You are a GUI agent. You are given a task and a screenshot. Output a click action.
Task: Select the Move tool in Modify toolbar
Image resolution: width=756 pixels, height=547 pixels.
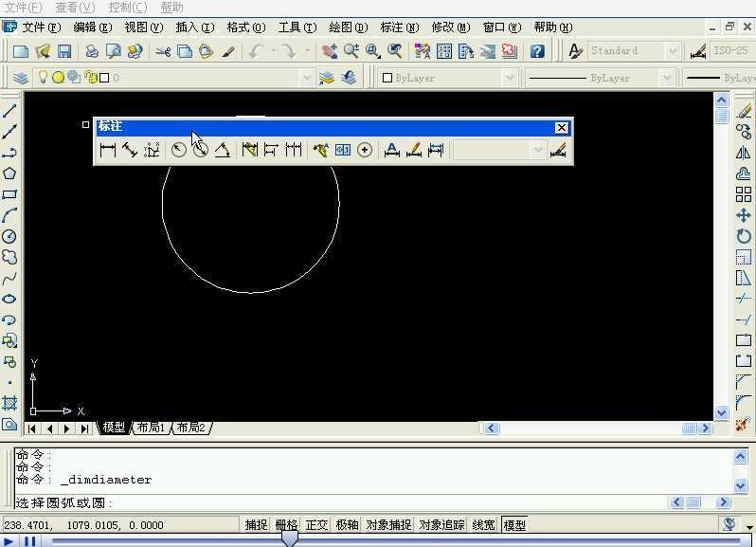pyautogui.click(x=743, y=215)
